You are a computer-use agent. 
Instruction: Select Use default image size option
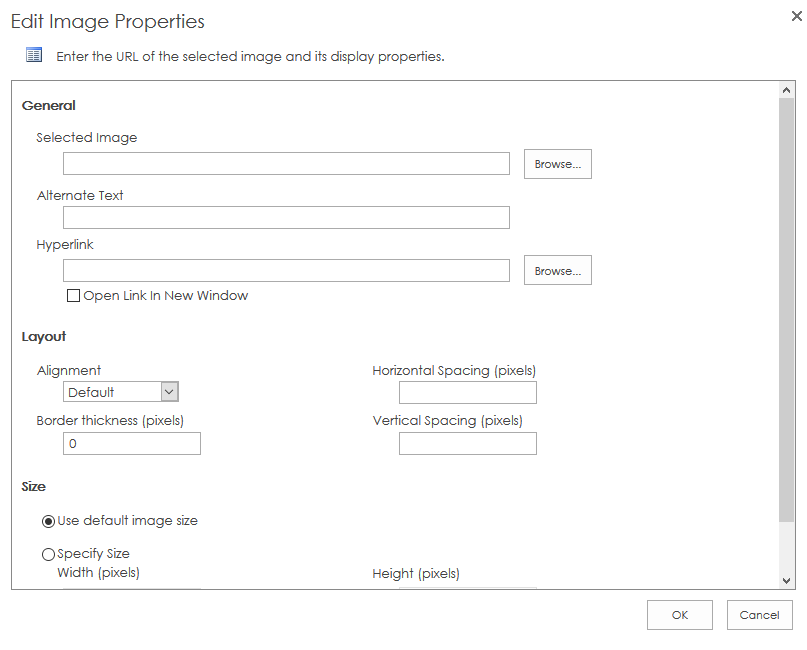pyautogui.click(x=48, y=521)
